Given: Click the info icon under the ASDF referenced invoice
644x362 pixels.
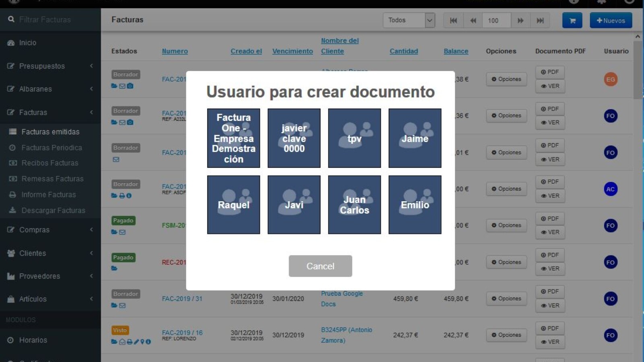Looking at the screenshot, I should [x=129, y=196].
